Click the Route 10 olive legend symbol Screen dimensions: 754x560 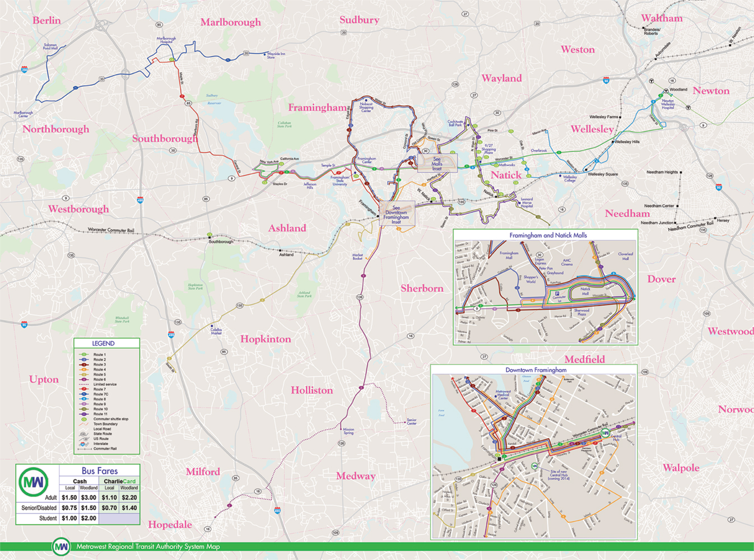pyautogui.click(x=83, y=409)
